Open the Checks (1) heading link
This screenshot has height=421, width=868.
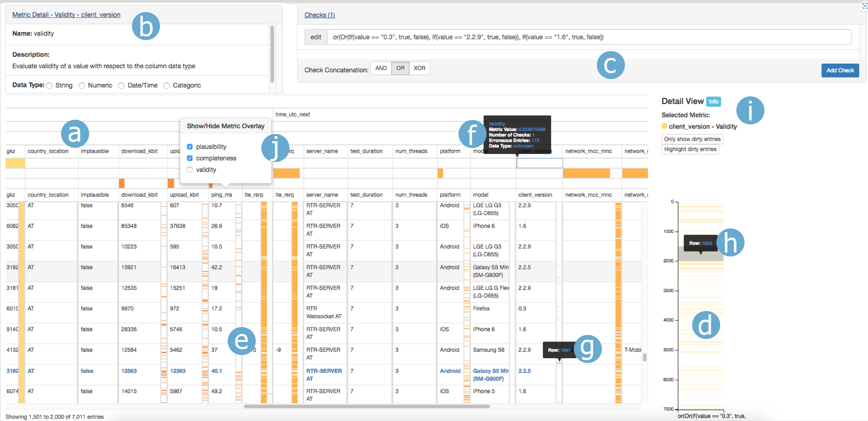[319, 15]
